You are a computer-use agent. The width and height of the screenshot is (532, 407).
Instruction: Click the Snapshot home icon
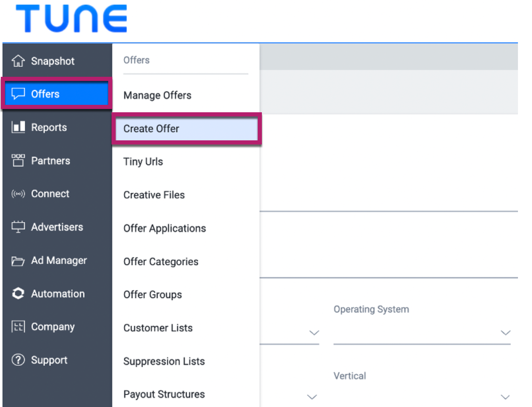pyautogui.click(x=18, y=61)
